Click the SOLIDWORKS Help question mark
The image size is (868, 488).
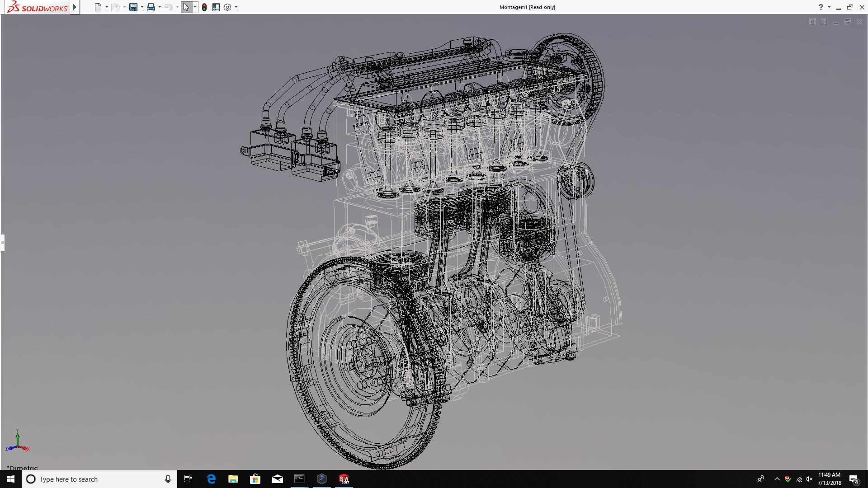tap(821, 7)
